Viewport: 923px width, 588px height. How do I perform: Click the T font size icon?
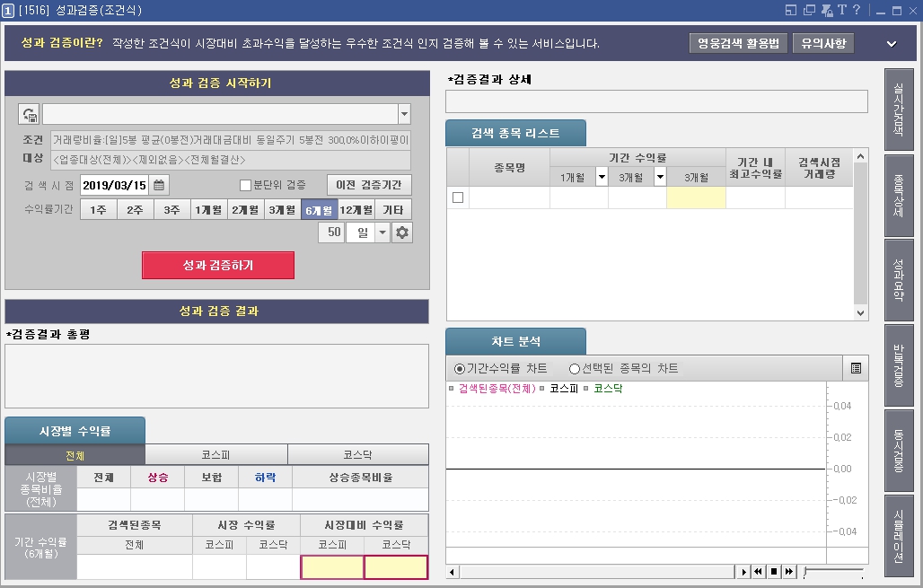coord(842,10)
